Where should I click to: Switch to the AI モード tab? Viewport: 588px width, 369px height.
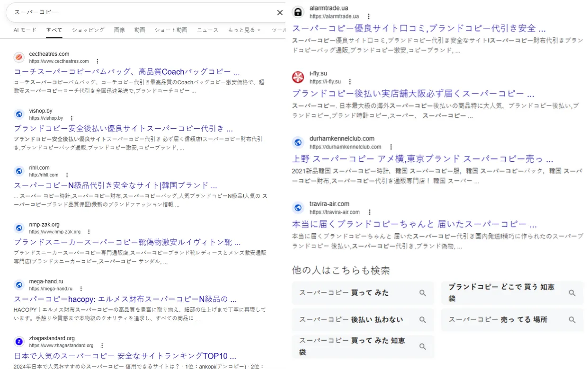click(25, 30)
